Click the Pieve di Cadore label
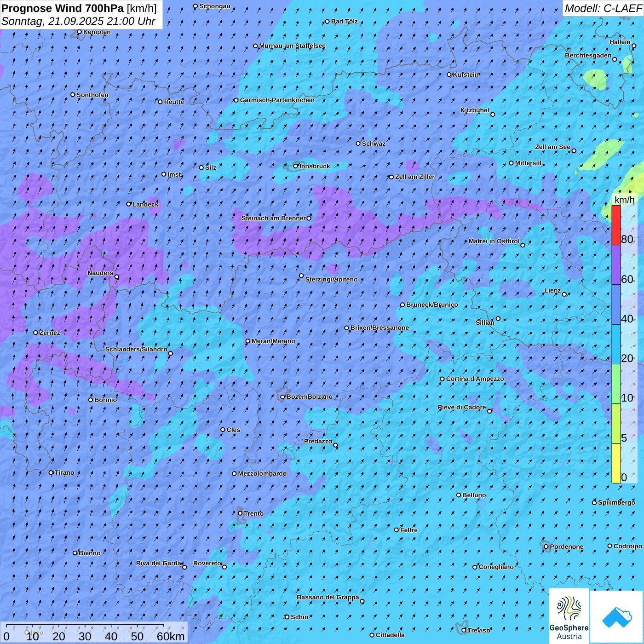Viewport: 644px width, 644px height. coord(462,408)
